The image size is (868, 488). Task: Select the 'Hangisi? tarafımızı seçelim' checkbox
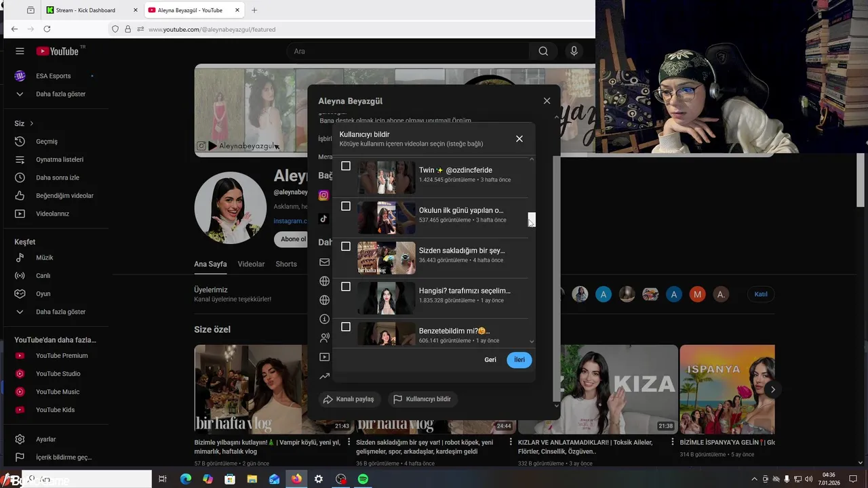346,287
